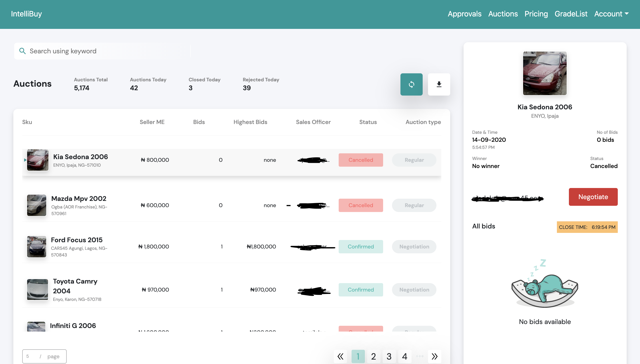Open the items per page selector

pyautogui.click(x=44, y=356)
